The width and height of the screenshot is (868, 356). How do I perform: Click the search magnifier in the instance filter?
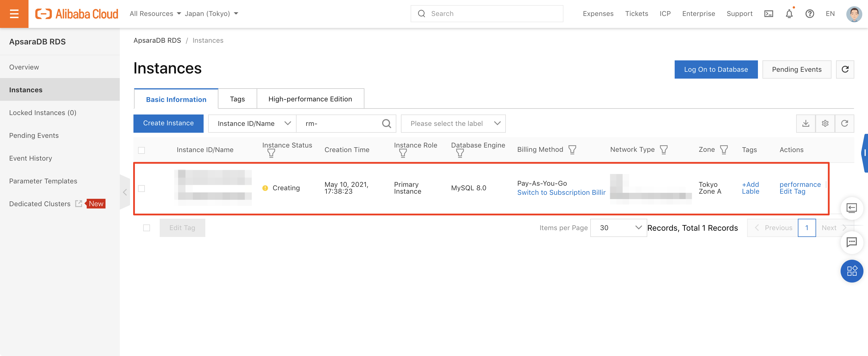pos(386,124)
